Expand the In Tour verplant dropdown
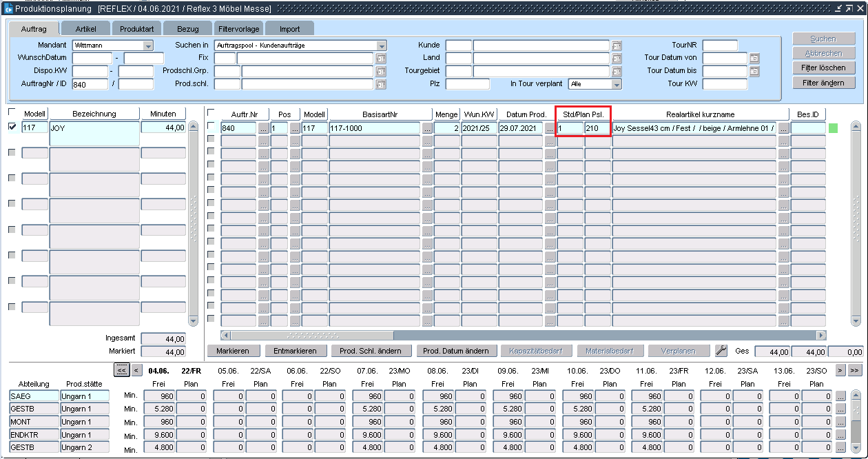The height and width of the screenshot is (459, 868). 616,85
